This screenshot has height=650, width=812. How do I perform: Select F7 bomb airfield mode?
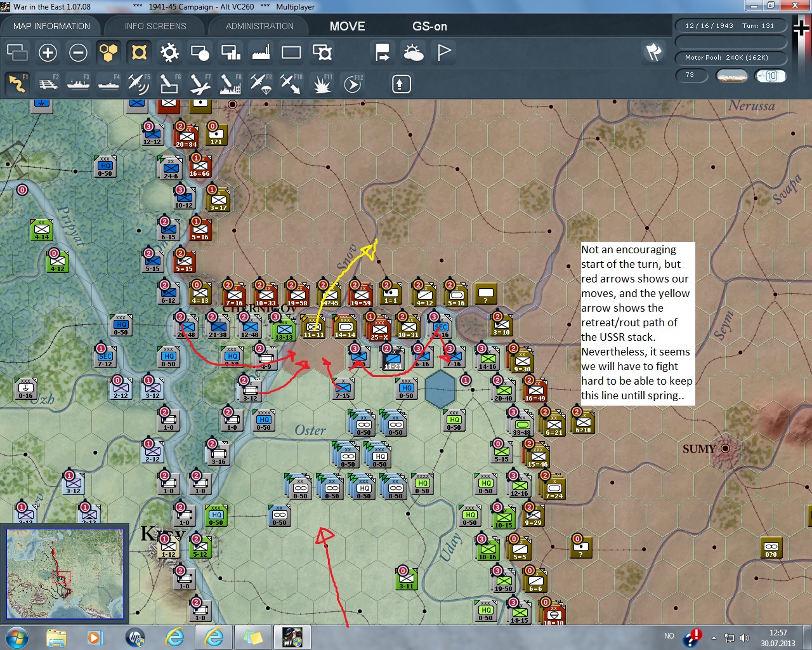(200, 83)
